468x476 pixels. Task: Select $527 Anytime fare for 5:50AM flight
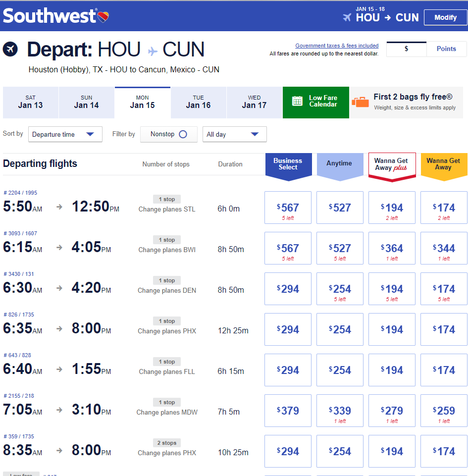click(x=340, y=208)
